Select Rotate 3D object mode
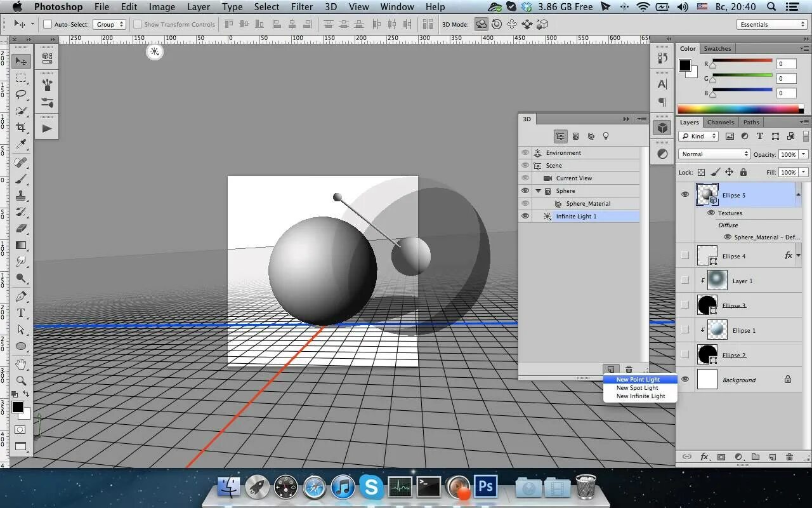Viewport: 812px width, 508px height. click(481, 24)
